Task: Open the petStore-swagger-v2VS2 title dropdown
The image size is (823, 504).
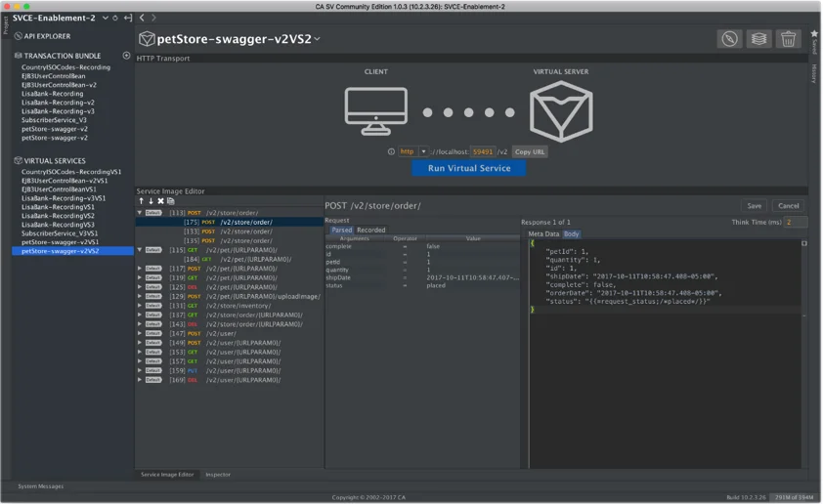Action: (x=317, y=39)
